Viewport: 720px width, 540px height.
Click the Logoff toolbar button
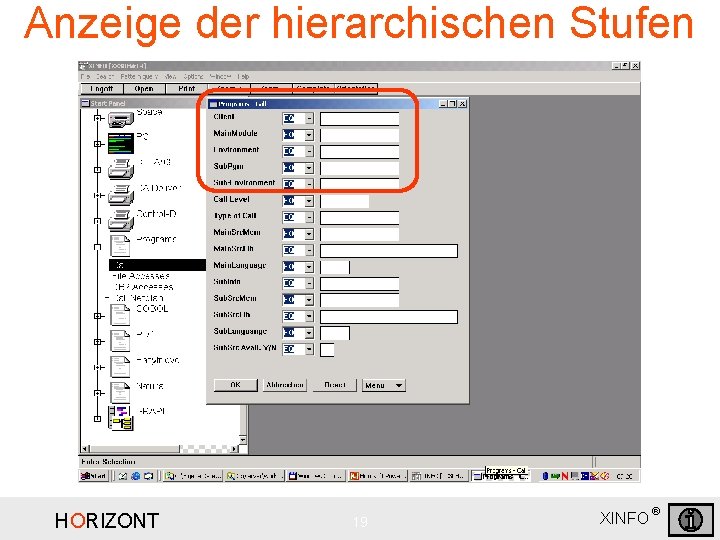(x=102, y=89)
